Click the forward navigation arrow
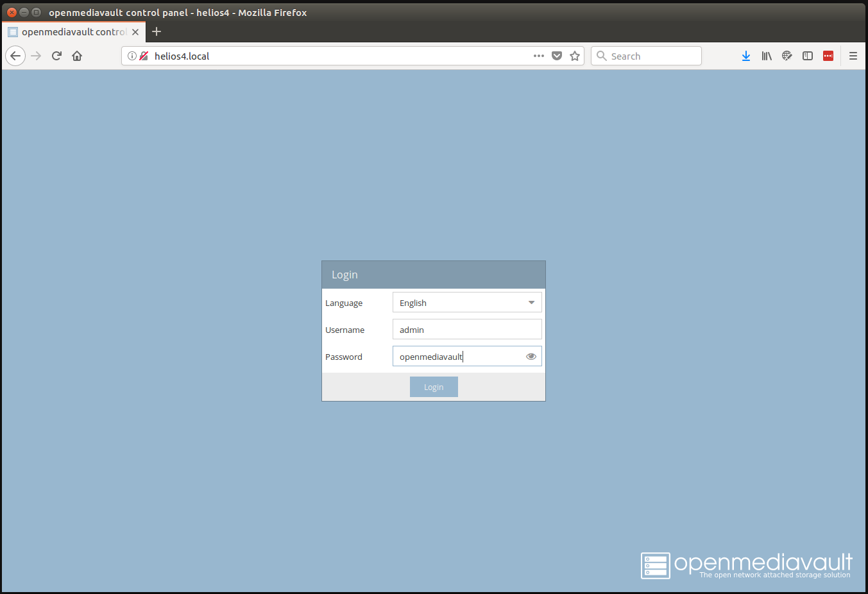This screenshot has height=594, width=868. (x=36, y=56)
